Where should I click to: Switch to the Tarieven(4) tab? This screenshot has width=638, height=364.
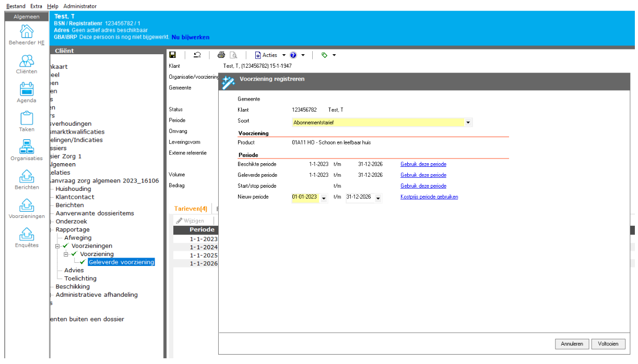click(x=190, y=209)
